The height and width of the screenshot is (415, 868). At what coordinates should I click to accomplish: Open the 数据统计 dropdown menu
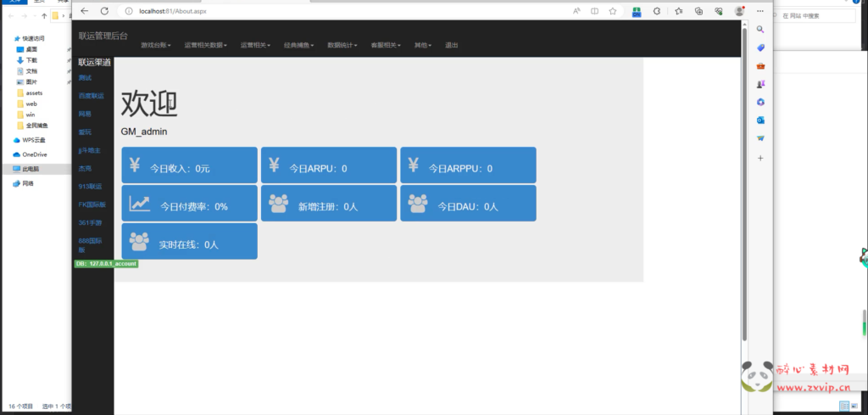click(342, 45)
